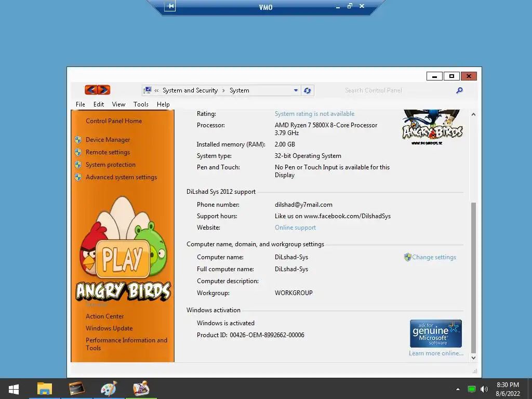Click the breadcrumb double-chevron in address bar
This screenshot has width=532, height=399.
tap(156, 90)
